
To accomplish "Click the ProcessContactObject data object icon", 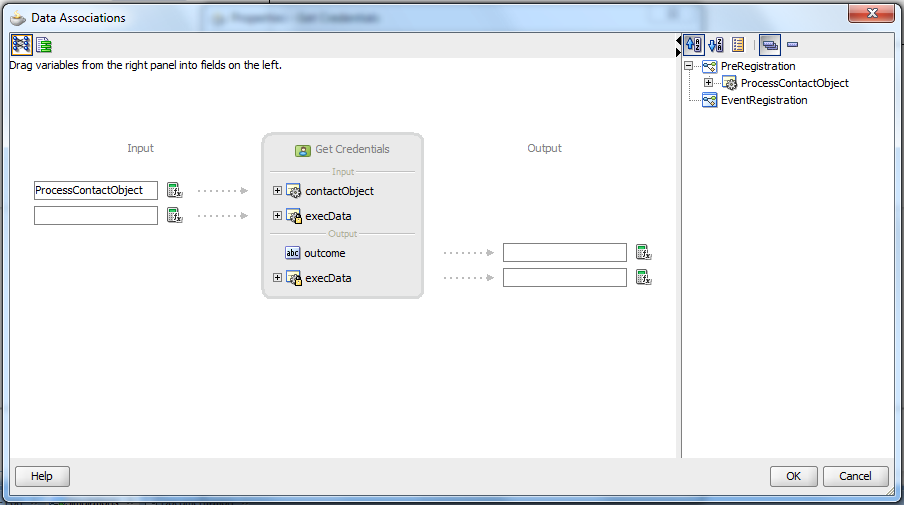I will (729, 84).
